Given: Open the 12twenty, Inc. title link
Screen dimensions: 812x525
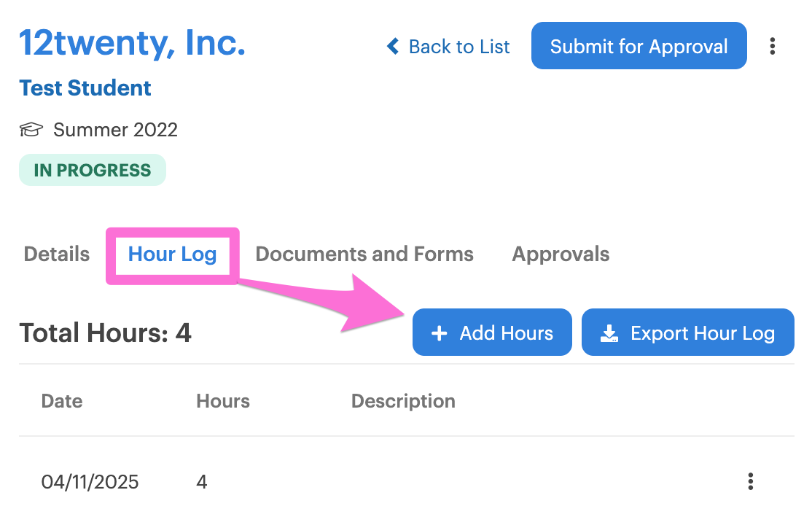Looking at the screenshot, I should click(133, 42).
